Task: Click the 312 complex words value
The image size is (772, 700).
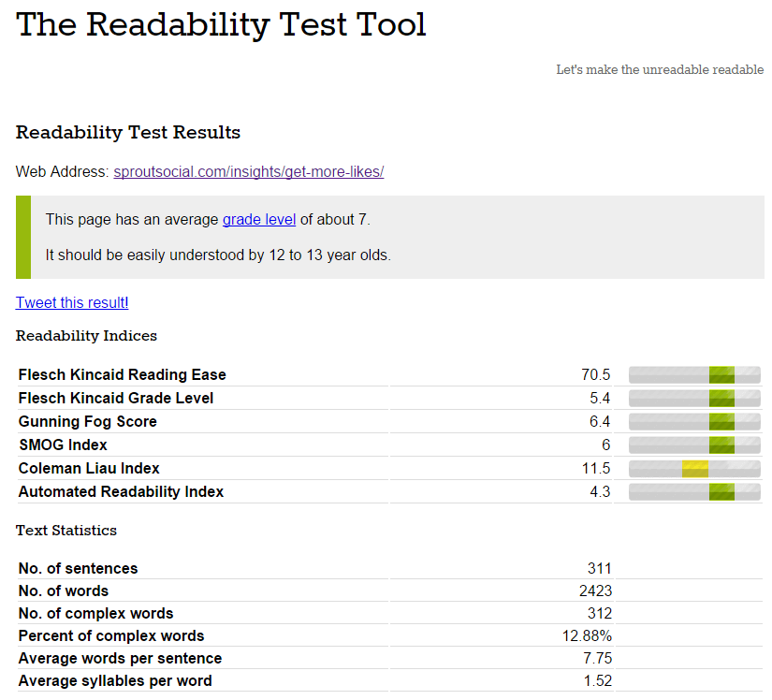Action: [x=599, y=614]
